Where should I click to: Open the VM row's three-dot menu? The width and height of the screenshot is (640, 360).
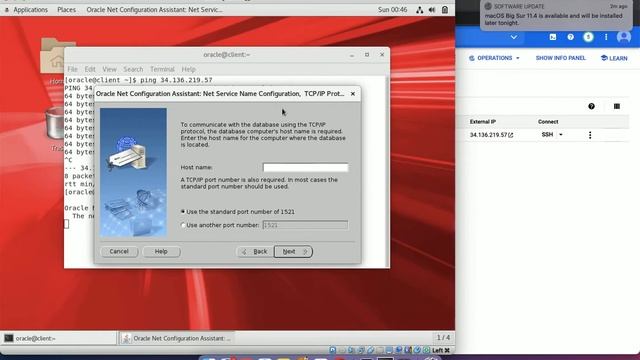[x=590, y=135]
